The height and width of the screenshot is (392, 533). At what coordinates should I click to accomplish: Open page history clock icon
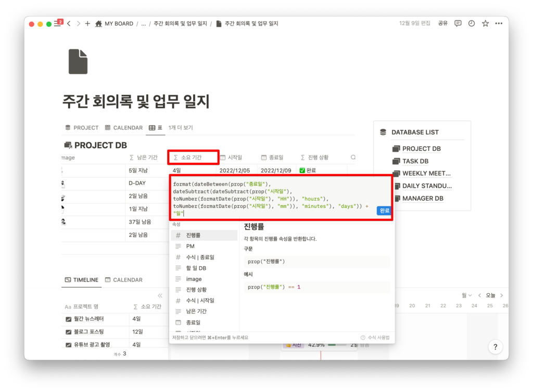click(x=472, y=23)
